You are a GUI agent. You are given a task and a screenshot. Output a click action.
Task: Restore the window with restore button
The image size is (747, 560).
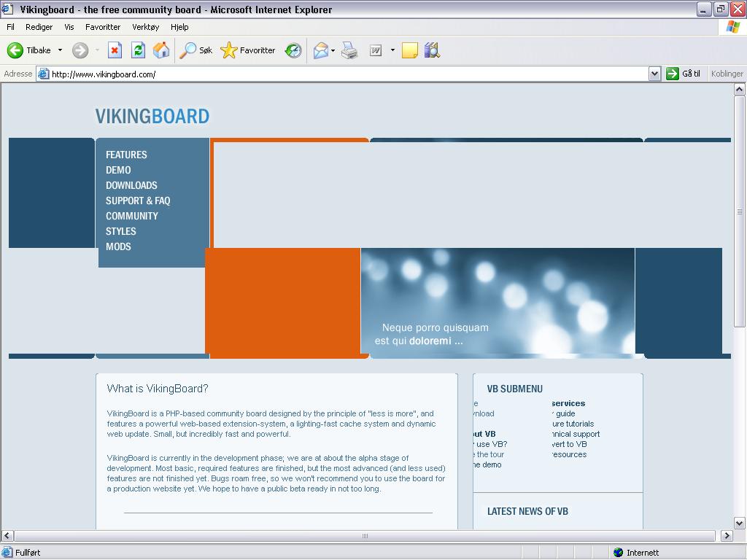(x=720, y=9)
